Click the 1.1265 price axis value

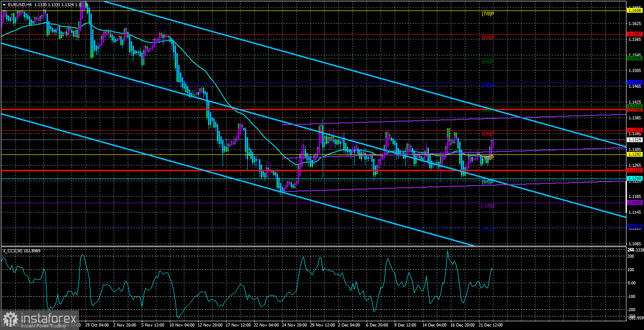tap(635, 165)
